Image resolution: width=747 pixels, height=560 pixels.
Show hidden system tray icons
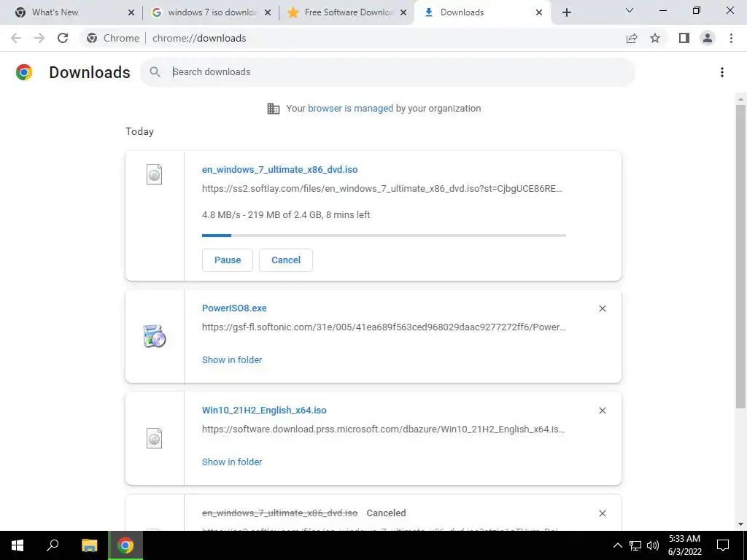pos(617,545)
